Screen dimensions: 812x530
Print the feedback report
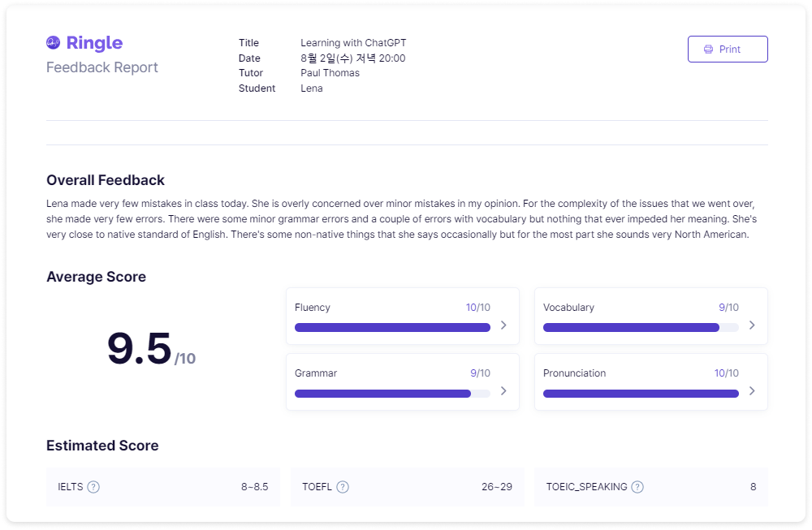[x=728, y=50]
